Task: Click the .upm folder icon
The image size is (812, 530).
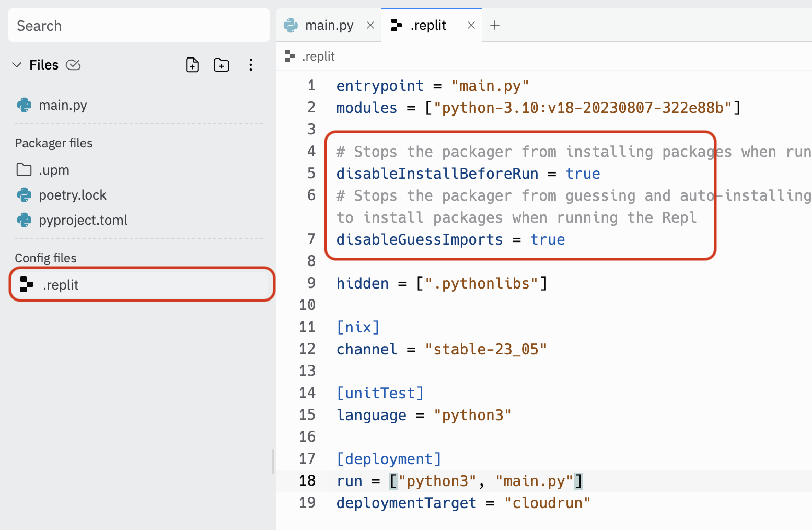Action: click(24, 170)
